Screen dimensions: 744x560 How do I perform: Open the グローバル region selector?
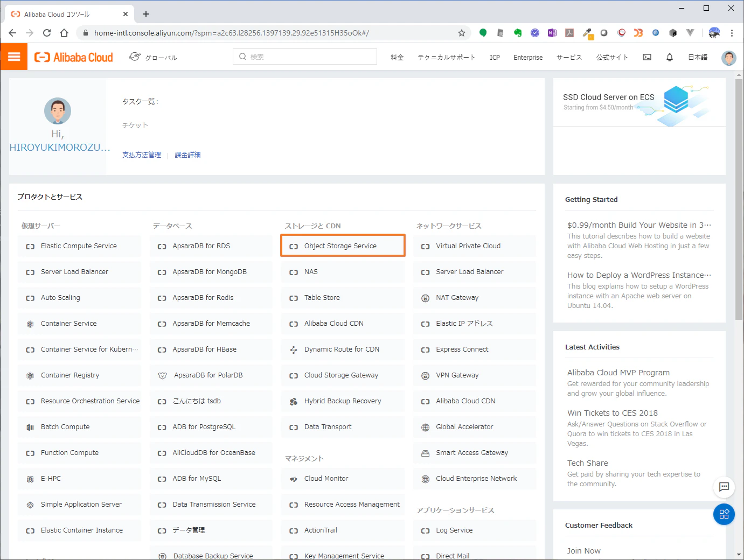pyautogui.click(x=153, y=57)
